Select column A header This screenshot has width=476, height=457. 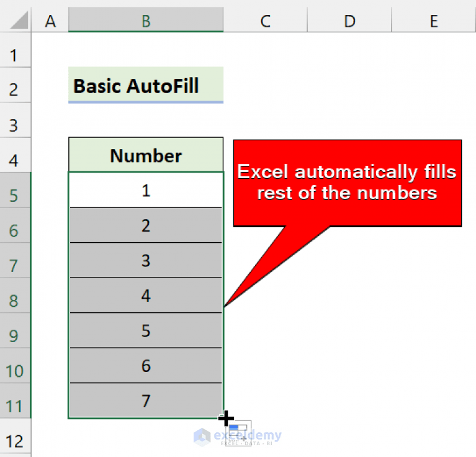[50, 20]
